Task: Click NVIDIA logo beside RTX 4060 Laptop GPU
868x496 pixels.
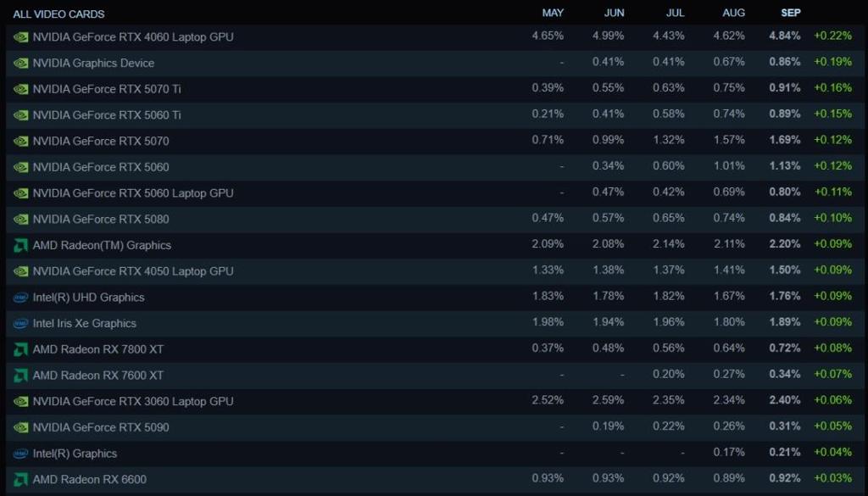Action: (x=21, y=37)
